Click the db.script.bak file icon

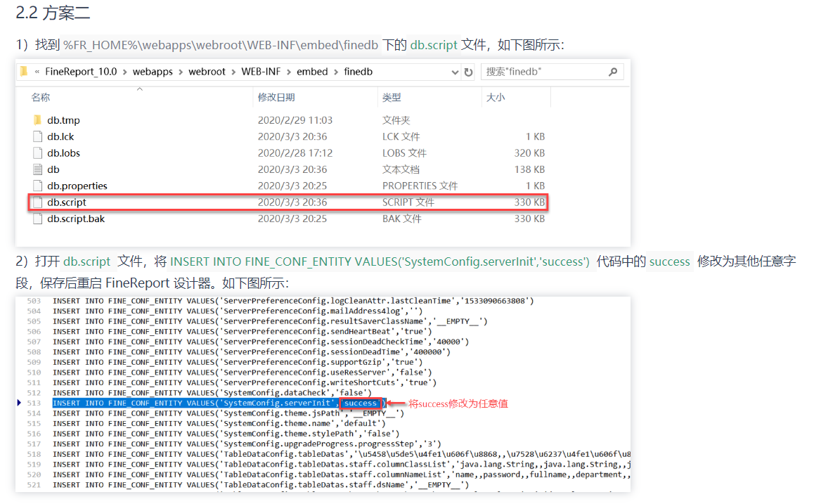coord(37,219)
